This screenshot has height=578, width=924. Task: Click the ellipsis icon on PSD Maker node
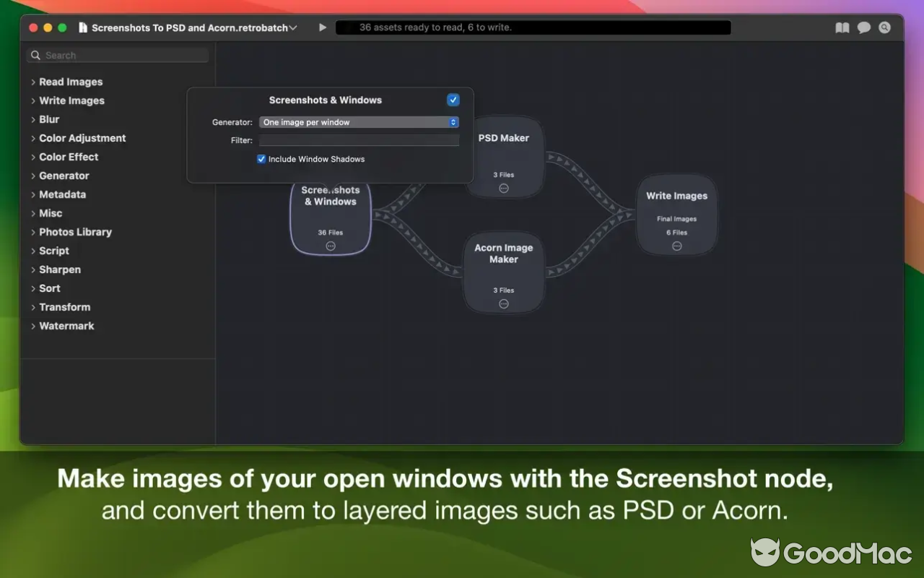point(504,188)
